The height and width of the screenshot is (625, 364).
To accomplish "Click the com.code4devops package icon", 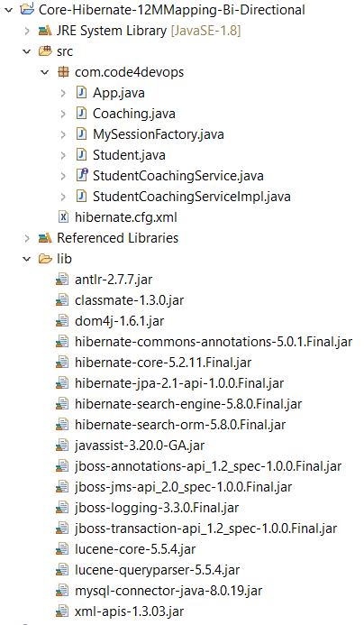I will 63,72.
